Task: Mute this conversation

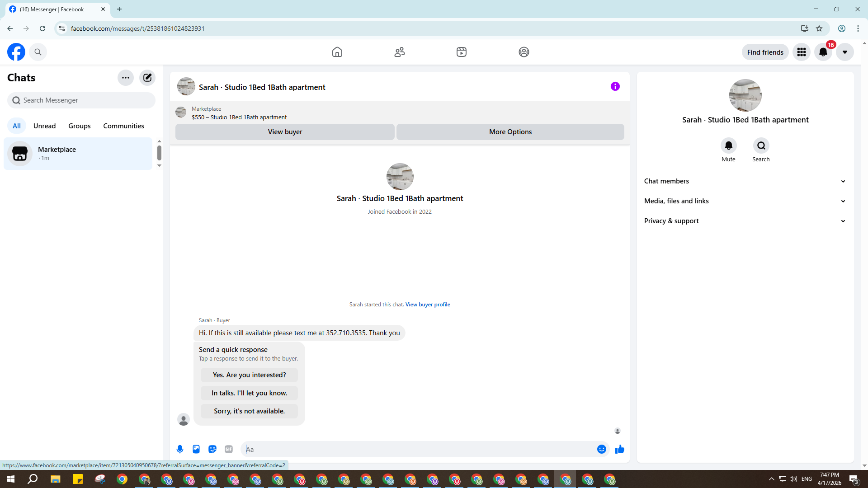Action: pyautogui.click(x=728, y=146)
